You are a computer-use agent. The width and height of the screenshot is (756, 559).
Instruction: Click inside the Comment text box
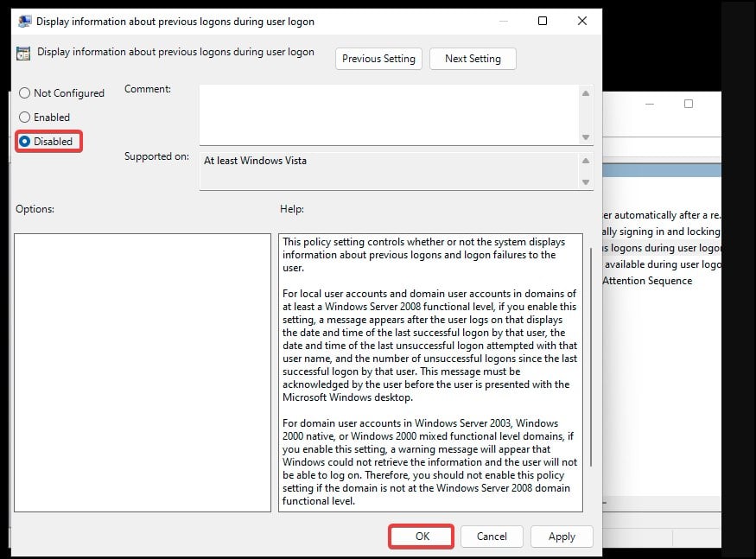tap(389, 115)
